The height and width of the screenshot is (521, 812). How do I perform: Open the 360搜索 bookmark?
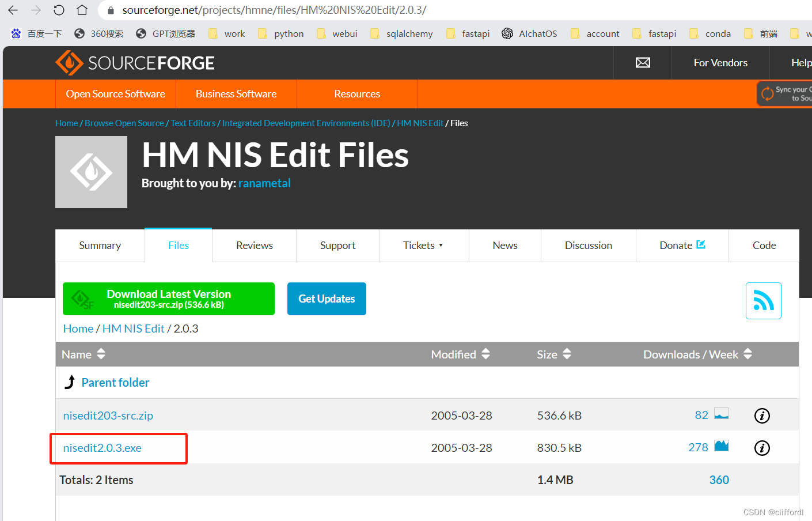tap(99, 33)
